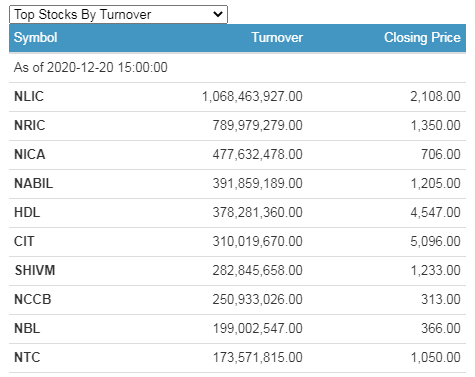The width and height of the screenshot is (475, 377).
Task: Click closing price 706.00
Action: 441,154
